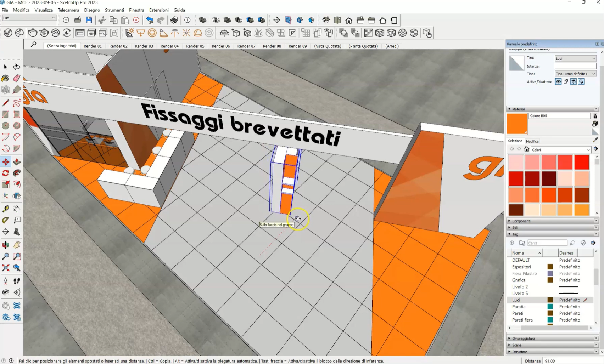The height and width of the screenshot is (364, 604).
Task: Select the Eraser tool
Action: 17,79
